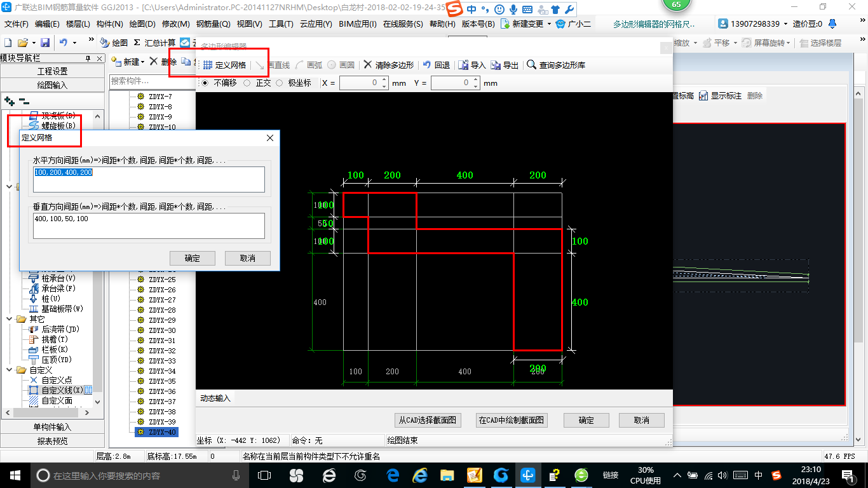Screen dimensions: 868x488
Task: Click the 平移 pan hand tool
Action: (716, 43)
